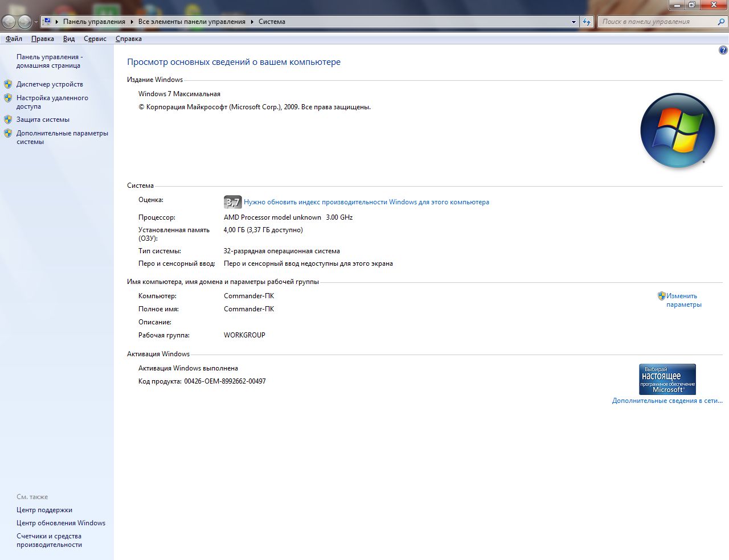Click shield icon beside 'Диспетчер устройств'
729x560 pixels.
pyautogui.click(x=8, y=84)
